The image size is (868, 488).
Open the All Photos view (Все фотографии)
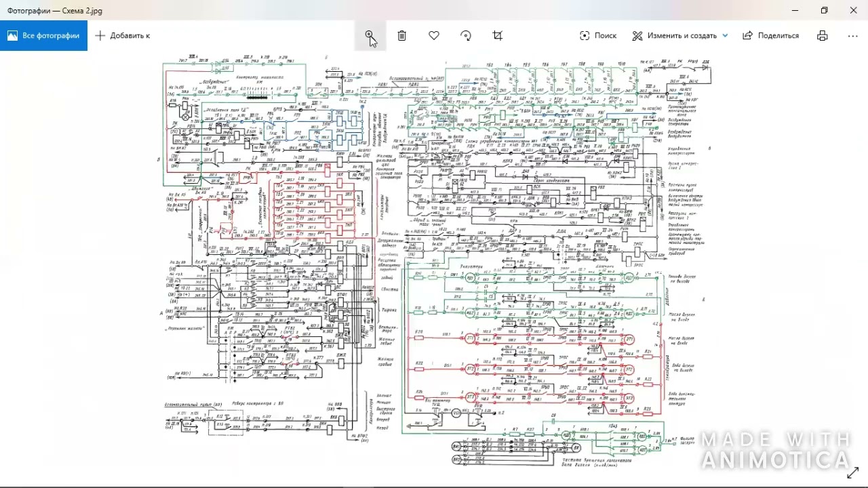[x=43, y=35]
